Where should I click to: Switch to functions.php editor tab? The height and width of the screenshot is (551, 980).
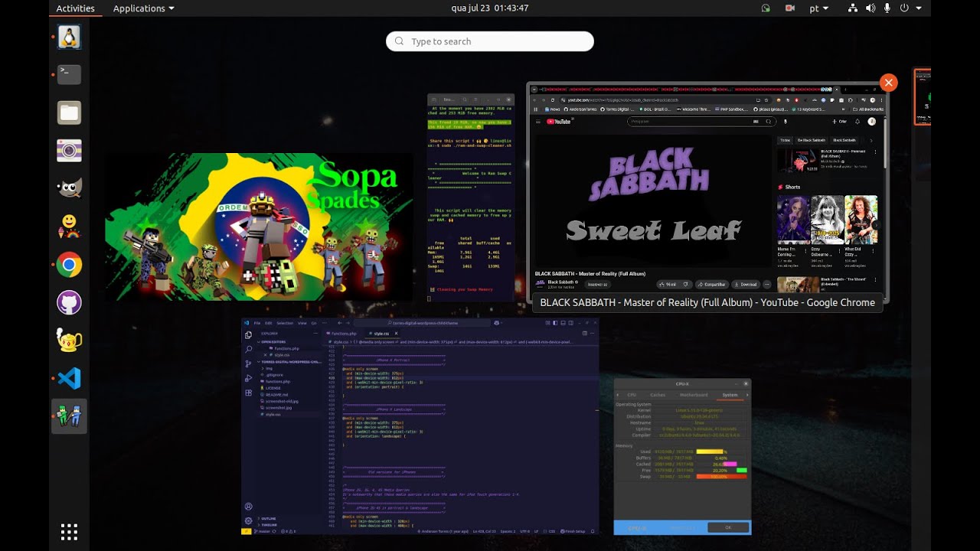(342, 334)
